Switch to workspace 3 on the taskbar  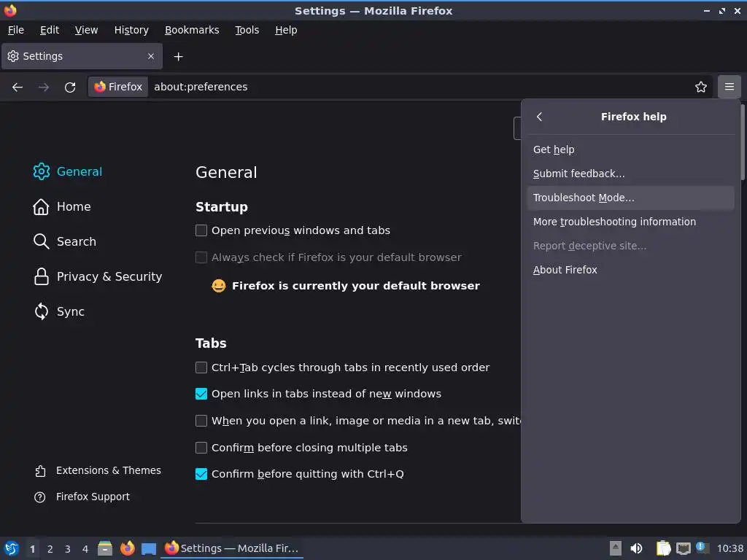coord(68,549)
